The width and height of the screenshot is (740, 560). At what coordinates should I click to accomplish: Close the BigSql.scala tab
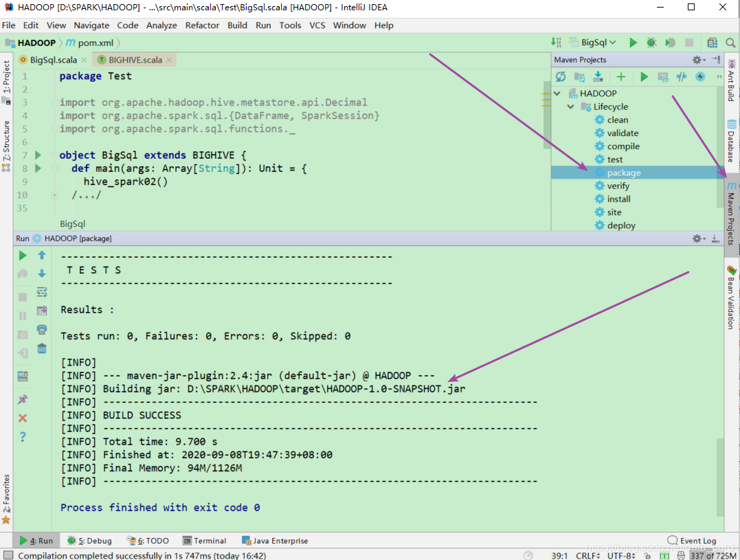tap(84, 60)
